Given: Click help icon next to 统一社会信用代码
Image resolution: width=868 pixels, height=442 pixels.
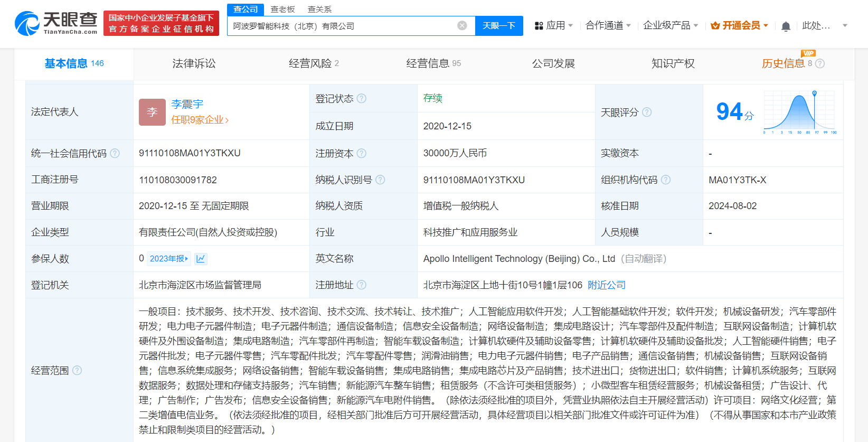Looking at the screenshot, I should point(115,154).
